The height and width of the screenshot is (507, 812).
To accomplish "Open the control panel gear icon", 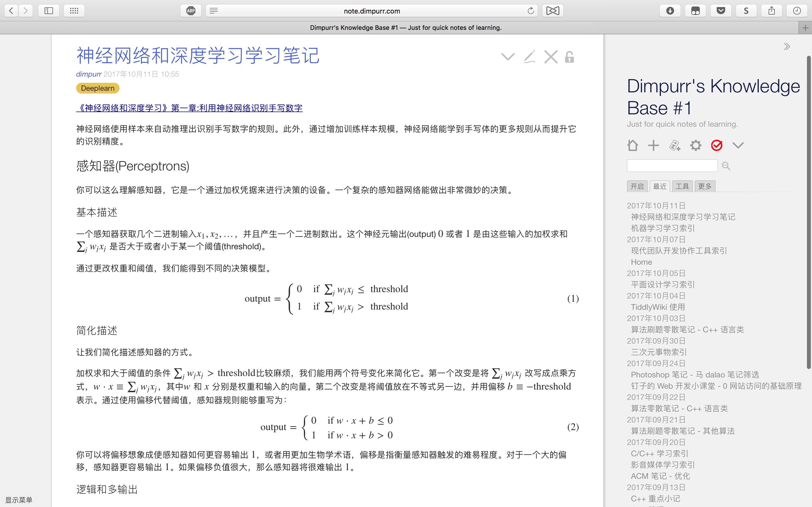I will (x=696, y=146).
